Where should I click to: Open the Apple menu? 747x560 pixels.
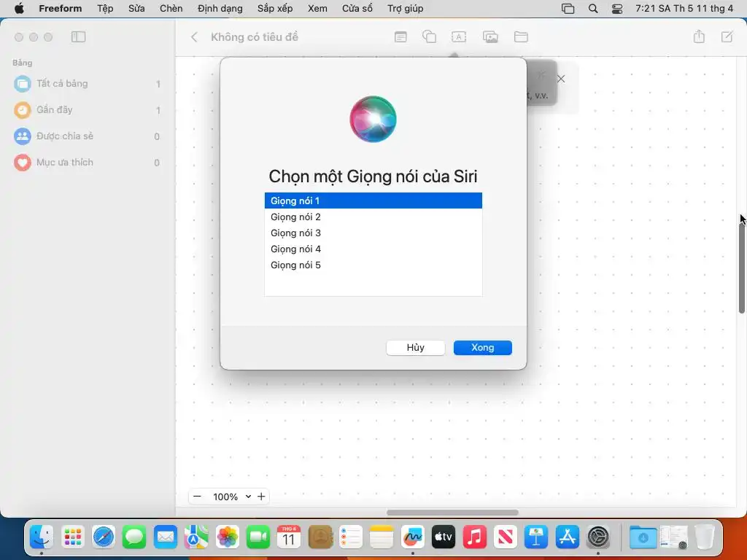pos(19,9)
